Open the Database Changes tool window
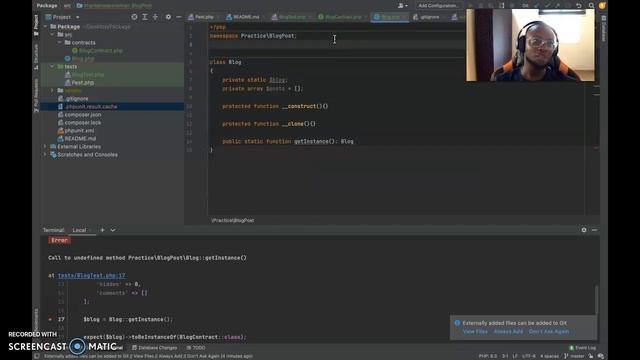 click(155, 348)
